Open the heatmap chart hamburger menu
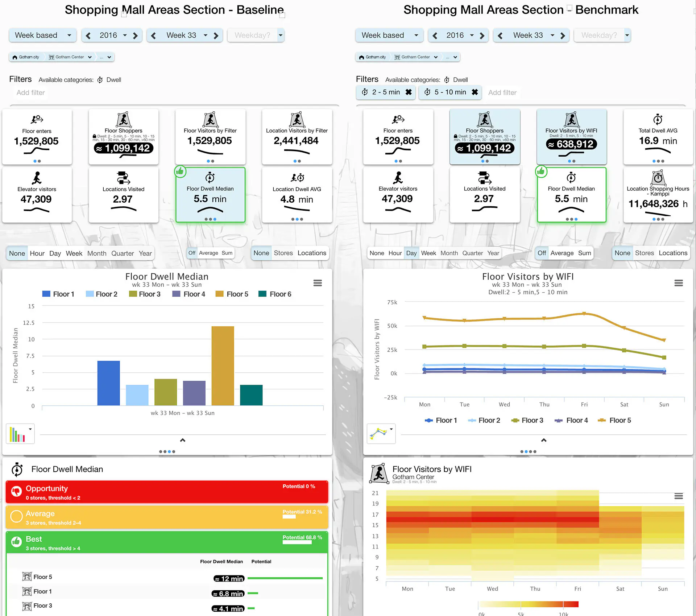The height and width of the screenshot is (616, 696). 679,496
